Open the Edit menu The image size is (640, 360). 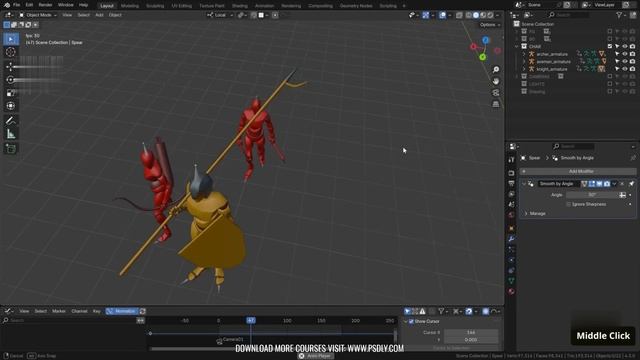click(29, 5)
